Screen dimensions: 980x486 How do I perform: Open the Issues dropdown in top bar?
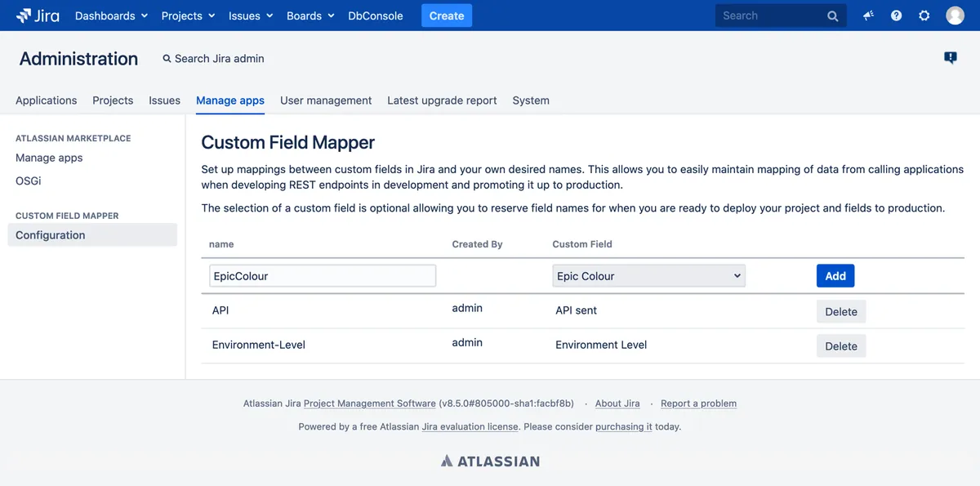[x=251, y=16]
